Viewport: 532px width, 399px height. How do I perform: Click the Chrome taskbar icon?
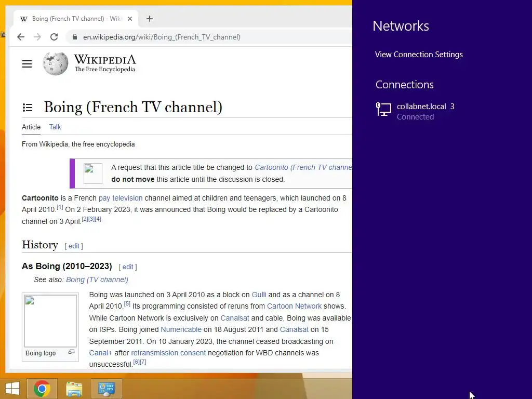[42, 389]
